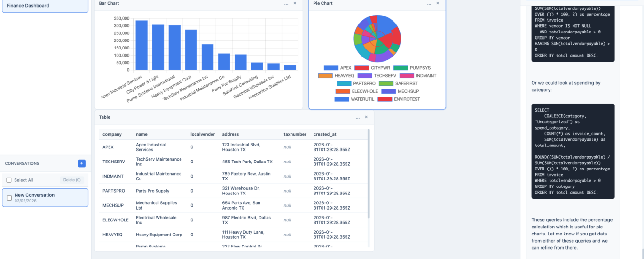
Task: Add a new conversation with plus icon
Action: pos(81,163)
